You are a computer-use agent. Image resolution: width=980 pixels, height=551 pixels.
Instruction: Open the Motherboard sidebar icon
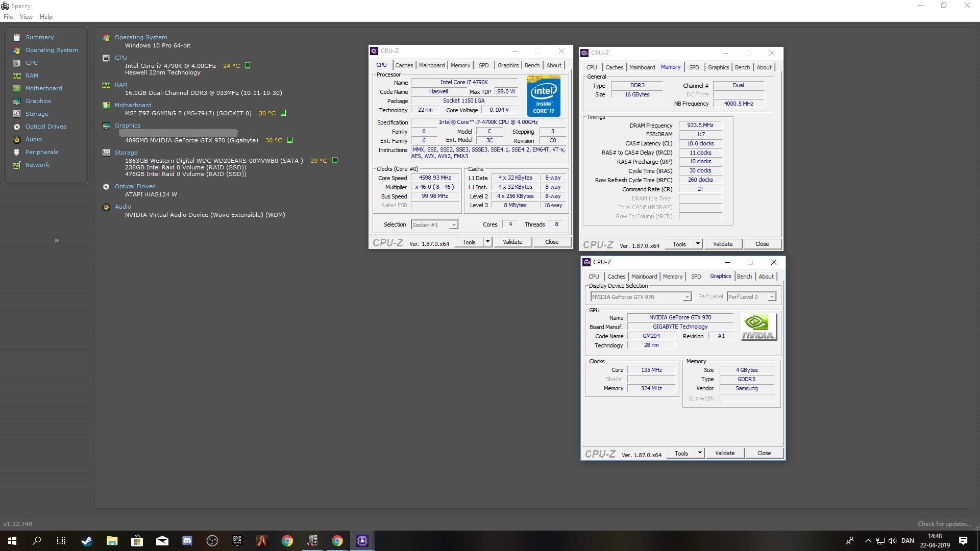coord(17,88)
